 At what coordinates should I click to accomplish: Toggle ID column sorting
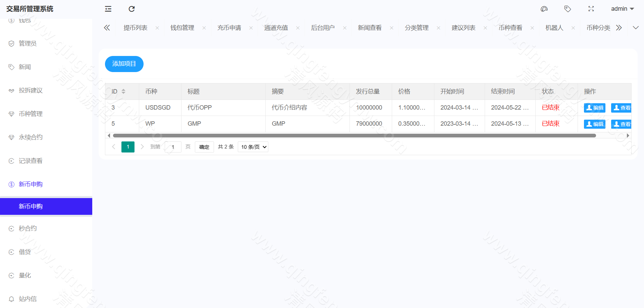[x=123, y=91]
